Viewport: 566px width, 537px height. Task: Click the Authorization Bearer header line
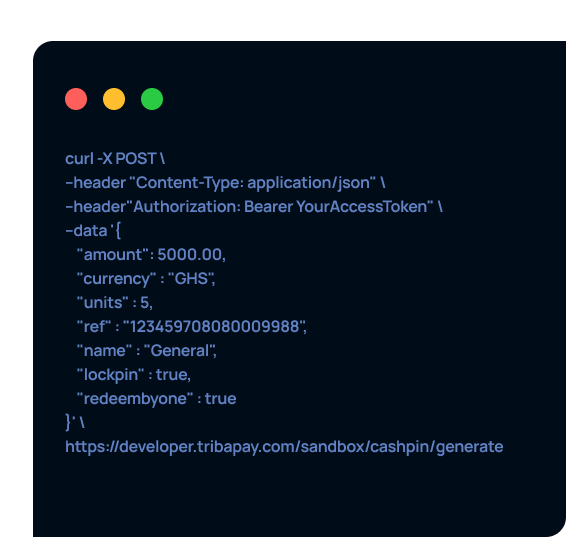click(x=254, y=207)
